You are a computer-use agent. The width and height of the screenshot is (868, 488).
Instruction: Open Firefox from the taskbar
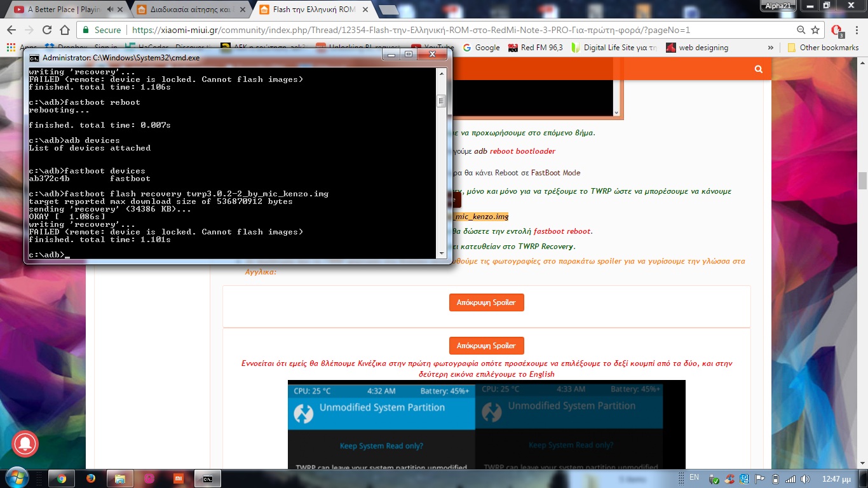(90, 478)
